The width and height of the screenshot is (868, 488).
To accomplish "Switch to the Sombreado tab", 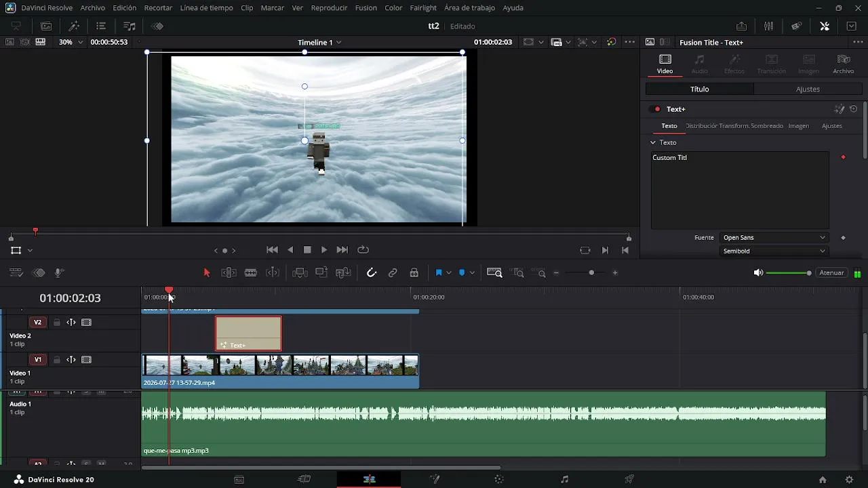I will pos(767,126).
